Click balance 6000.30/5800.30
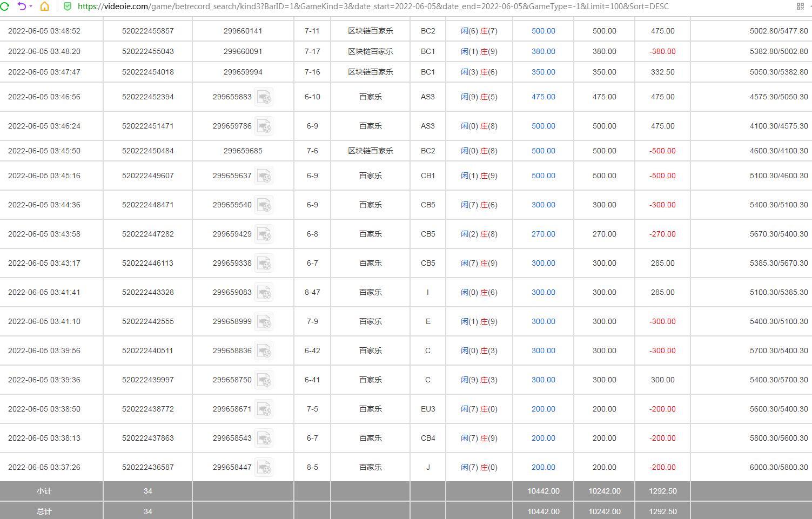 click(x=779, y=467)
